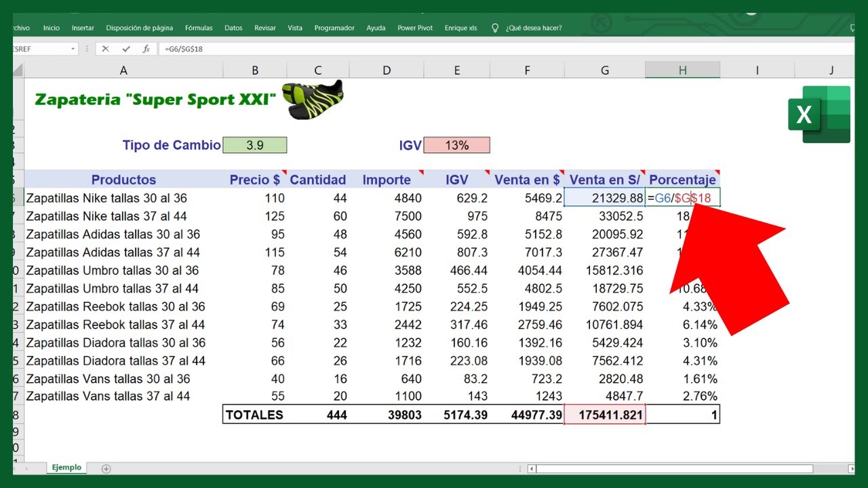
Task: Select column D header
Action: point(387,70)
